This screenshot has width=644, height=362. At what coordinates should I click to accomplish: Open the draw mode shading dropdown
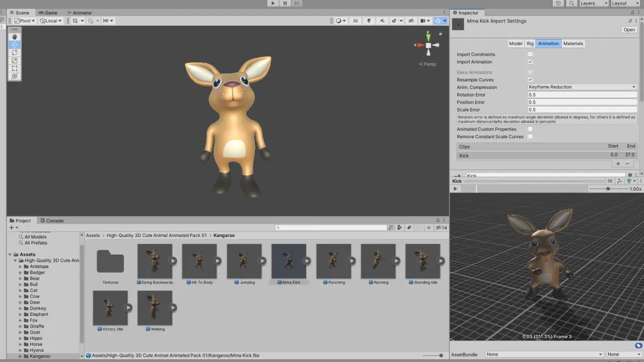point(340,21)
